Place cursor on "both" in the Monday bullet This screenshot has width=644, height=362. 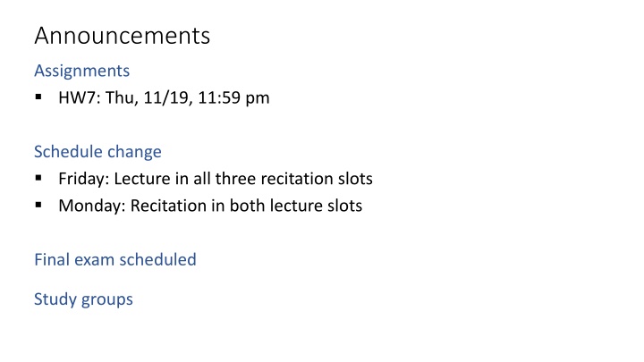[250, 206]
